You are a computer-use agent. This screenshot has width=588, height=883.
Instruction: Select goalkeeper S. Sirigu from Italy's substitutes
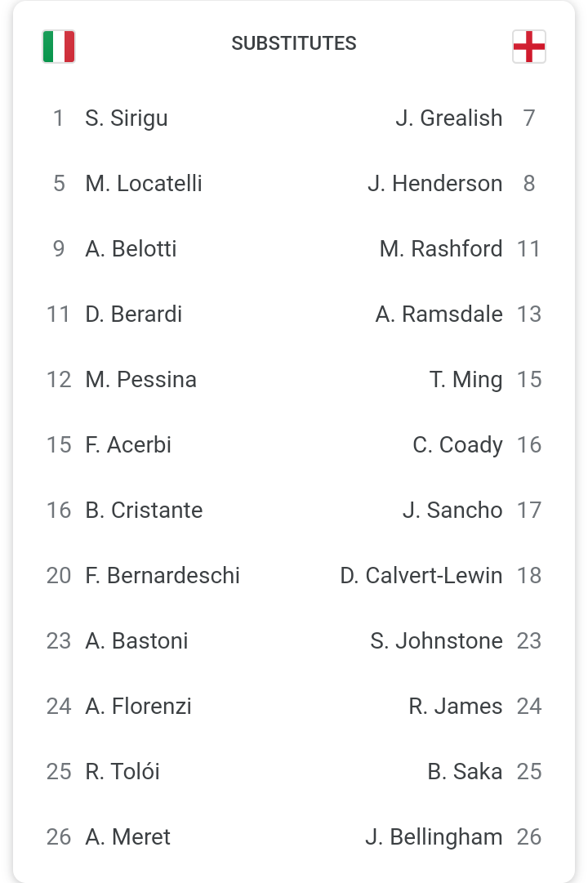coord(127,118)
